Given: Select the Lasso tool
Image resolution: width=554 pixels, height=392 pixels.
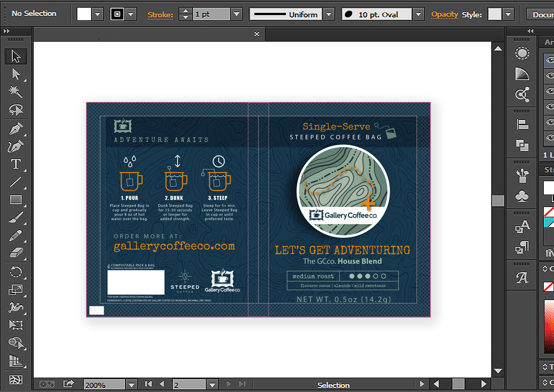Looking at the screenshot, I should [16, 110].
